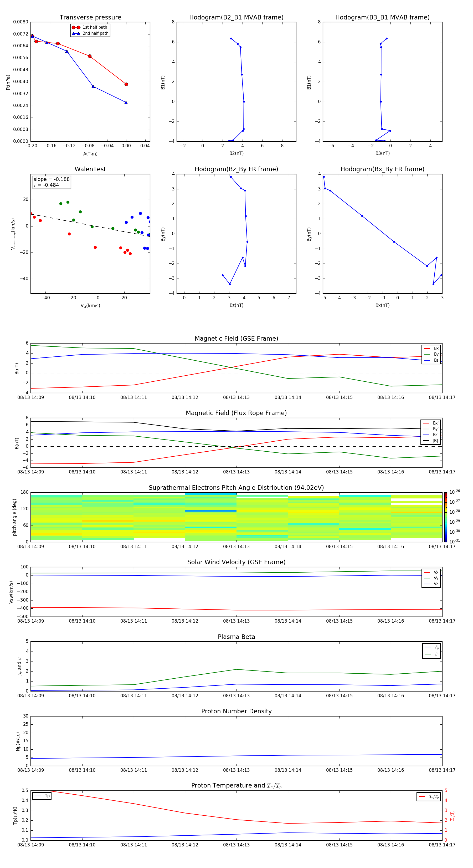This screenshot has height=868, width=473.
Task: Click the 'Pt(nPa)' y-axis label
Action: pyautogui.click(x=8, y=82)
